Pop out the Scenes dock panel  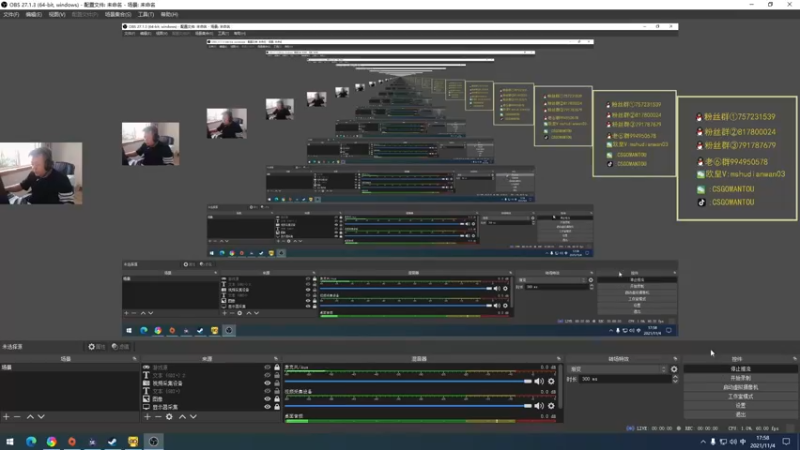[135, 359]
